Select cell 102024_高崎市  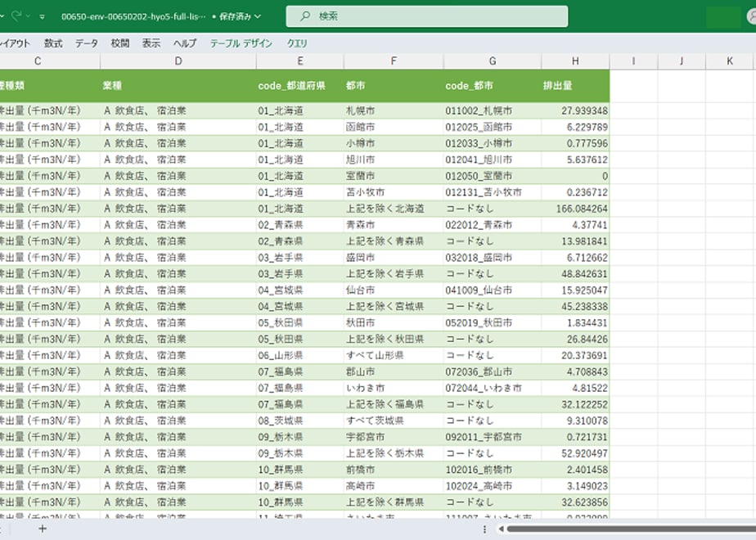click(493, 486)
